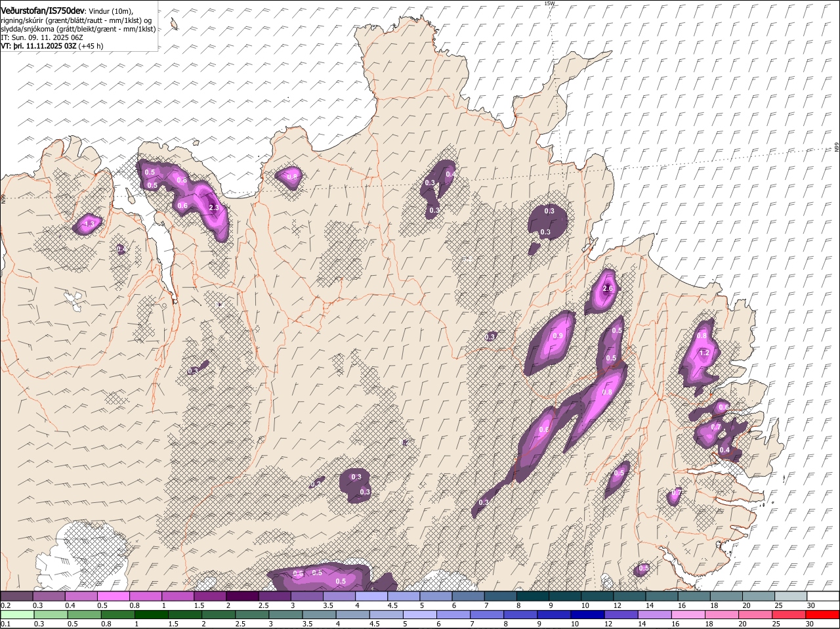Click the 0.1 label in the bottom legend row
Screen dimensions: 840x629
coord(5,624)
